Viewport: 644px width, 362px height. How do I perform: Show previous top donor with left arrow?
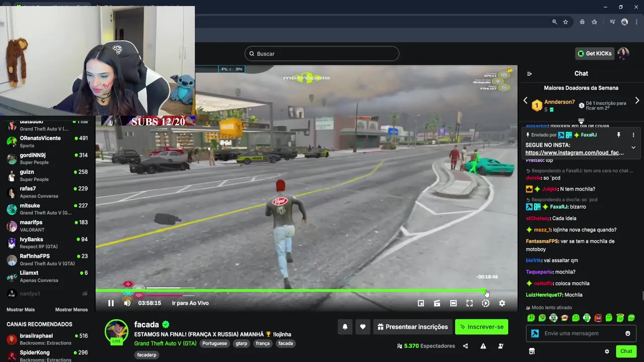click(x=525, y=101)
